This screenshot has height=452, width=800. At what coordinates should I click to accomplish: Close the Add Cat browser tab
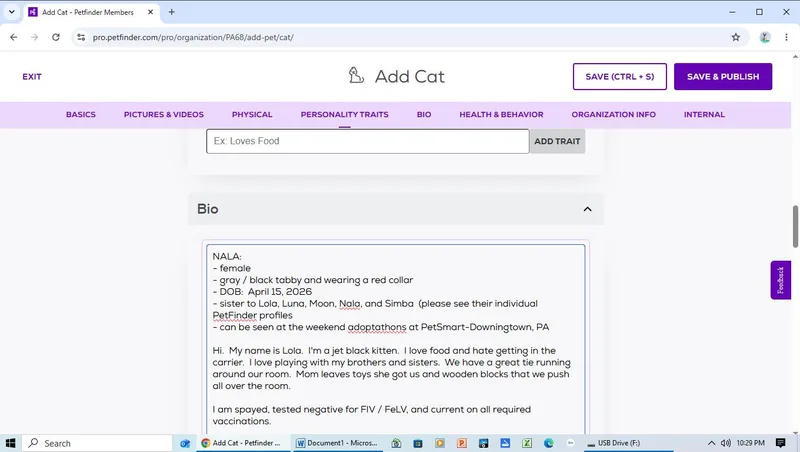(x=151, y=12)
